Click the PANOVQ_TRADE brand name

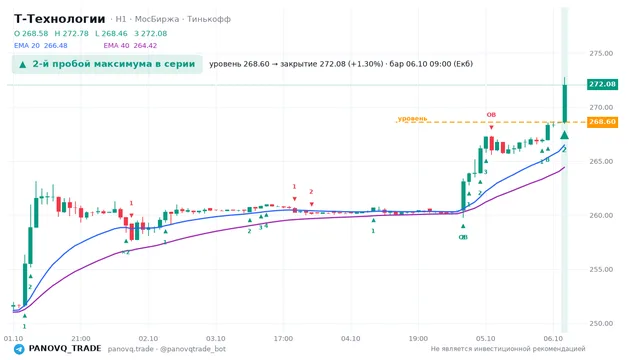coord(65,349)
